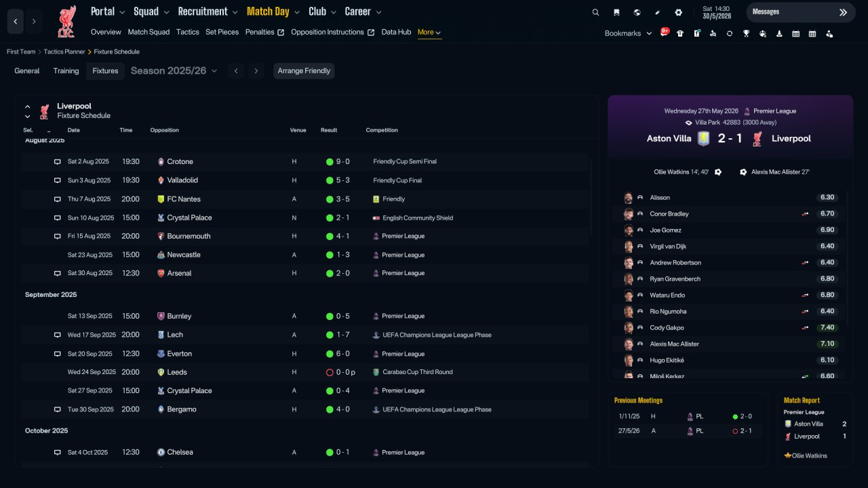Click the training cone shortcut icon
868x488 pixels.
(x=779, y=33)
